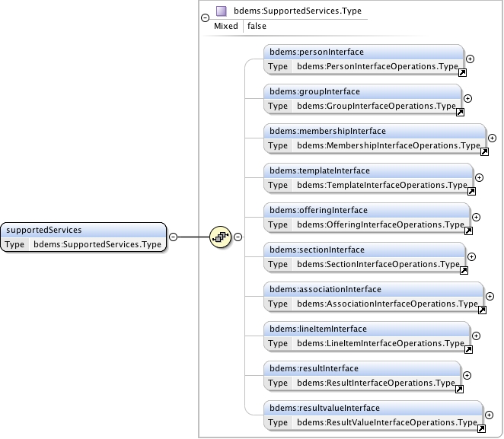Click the purple SupportedServices.Type square icon

(222, 11)
